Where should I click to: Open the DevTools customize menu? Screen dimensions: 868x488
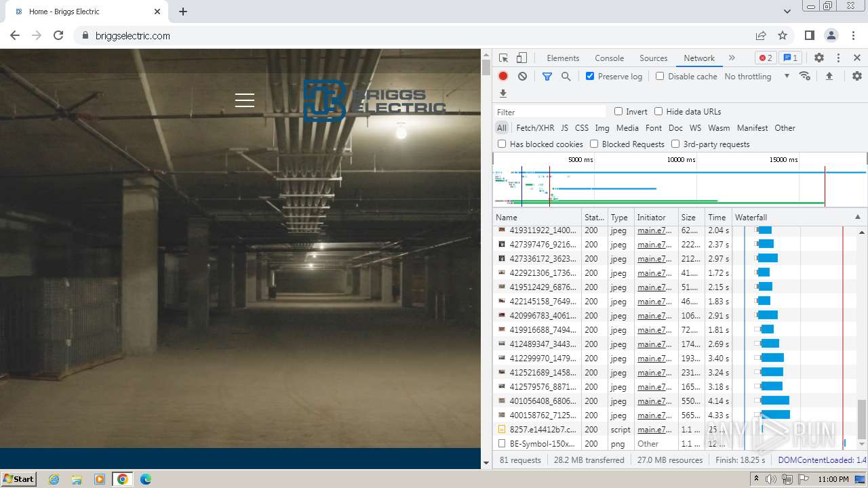click(838, 58)
